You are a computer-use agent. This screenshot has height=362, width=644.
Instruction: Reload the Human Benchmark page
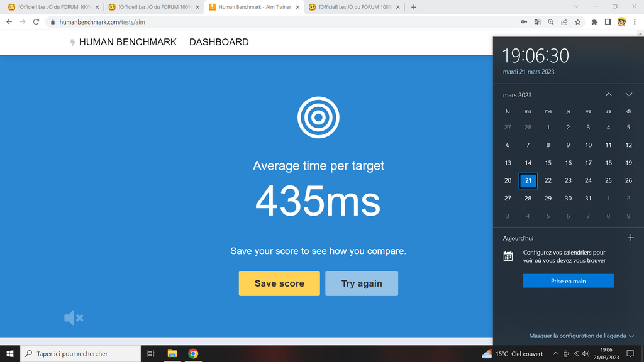36,22
